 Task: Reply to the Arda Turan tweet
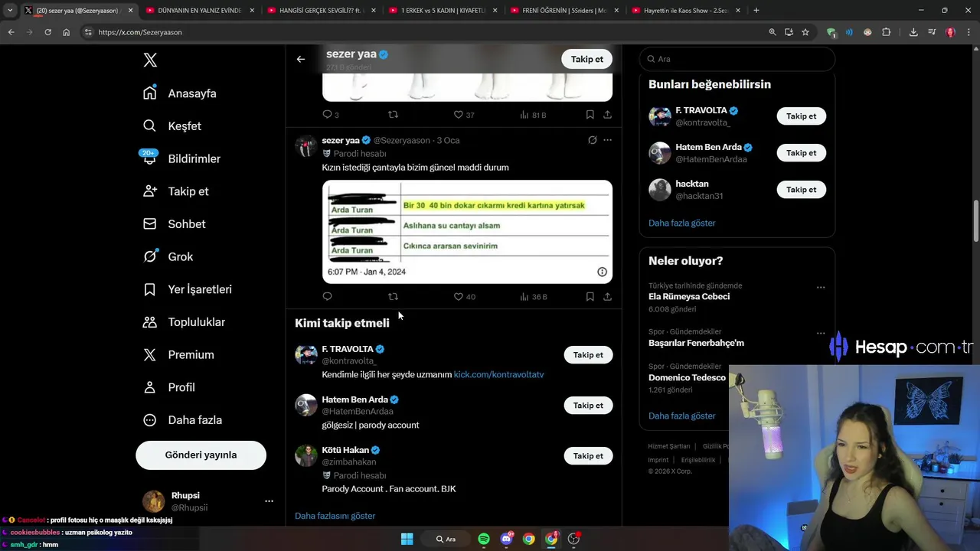327,296
